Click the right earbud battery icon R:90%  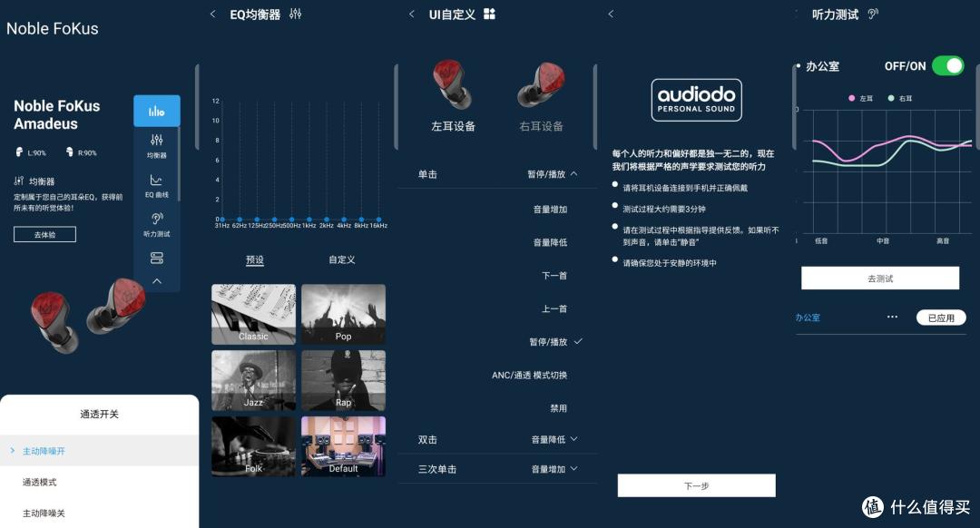pyautogui.click(x=69, y=152)
